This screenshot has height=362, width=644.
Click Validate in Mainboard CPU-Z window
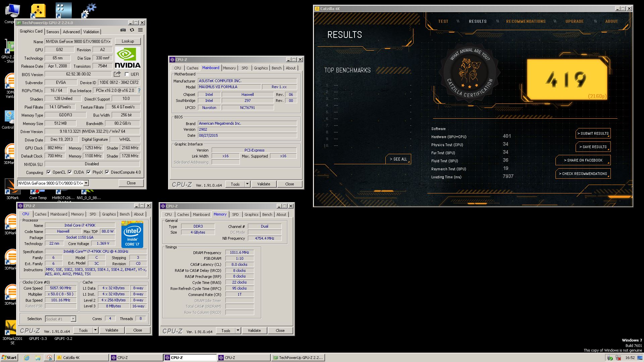click(x=264, y=184)
